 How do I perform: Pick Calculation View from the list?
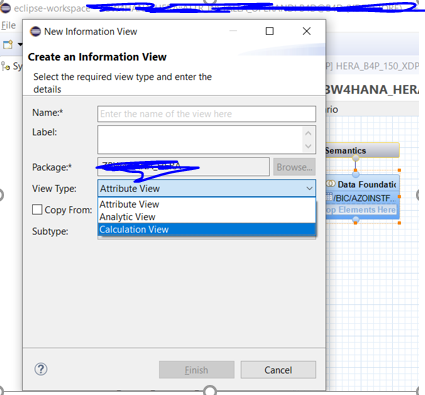coord(206,229)
